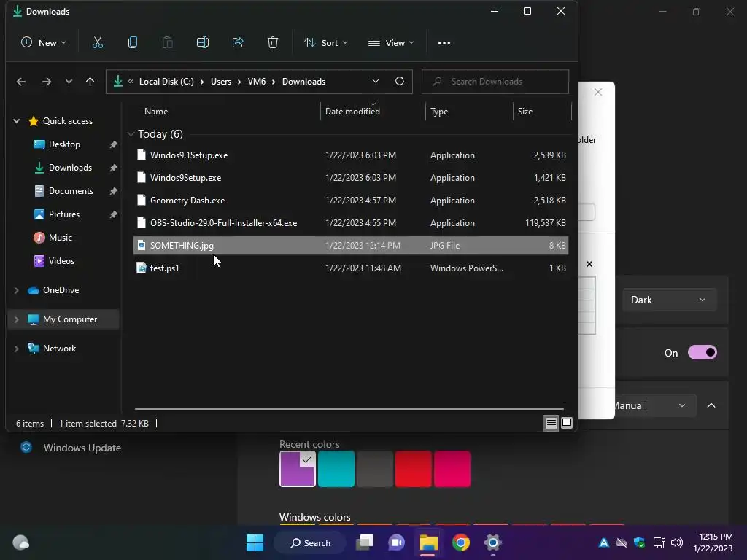Click the Search Downloads field

[x=495, y=82]
